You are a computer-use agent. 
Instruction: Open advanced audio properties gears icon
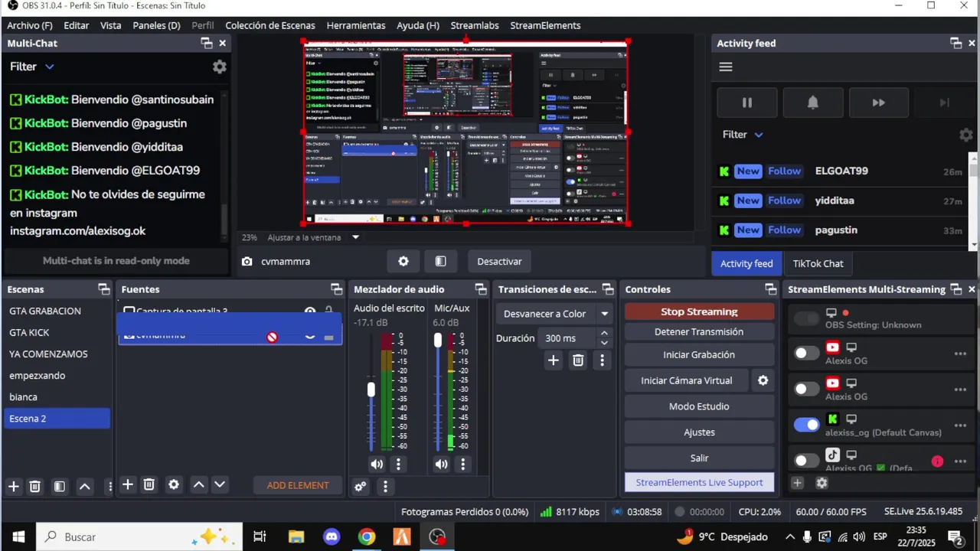click(361, 486)
